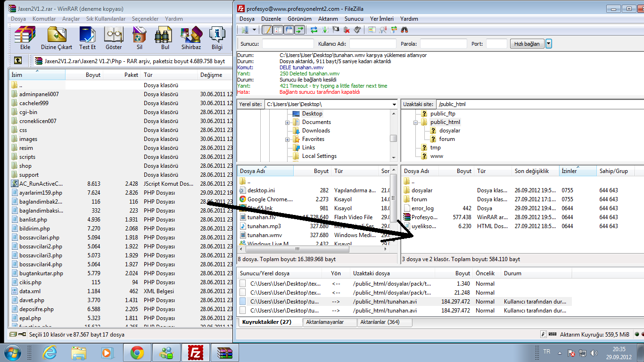This screenshot has height=362, width=644.
Task: Click the binoculars search icon in FileZilla
Action: [x=405, y=30]
